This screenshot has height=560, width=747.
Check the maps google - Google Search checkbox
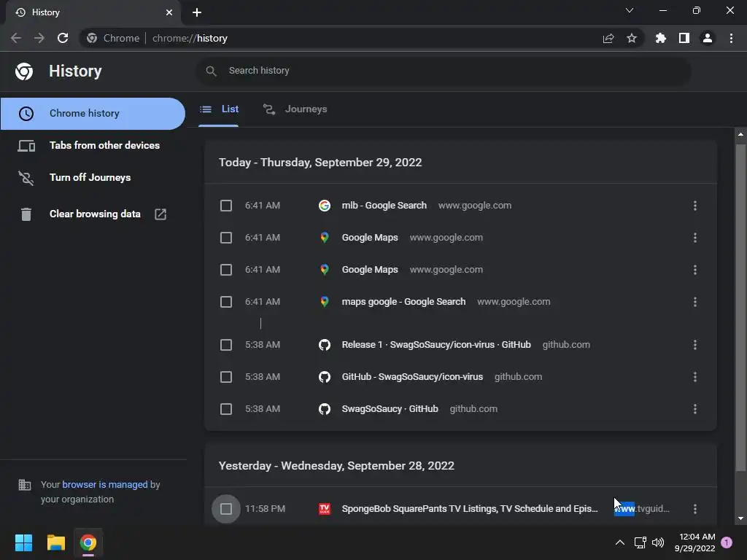[226, 302]
